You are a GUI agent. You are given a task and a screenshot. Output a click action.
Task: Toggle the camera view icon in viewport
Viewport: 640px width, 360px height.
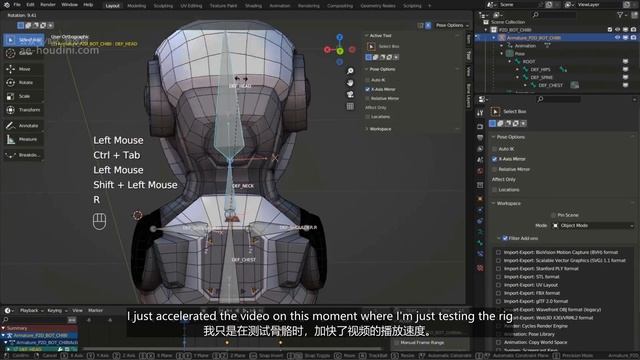(350, 95)
